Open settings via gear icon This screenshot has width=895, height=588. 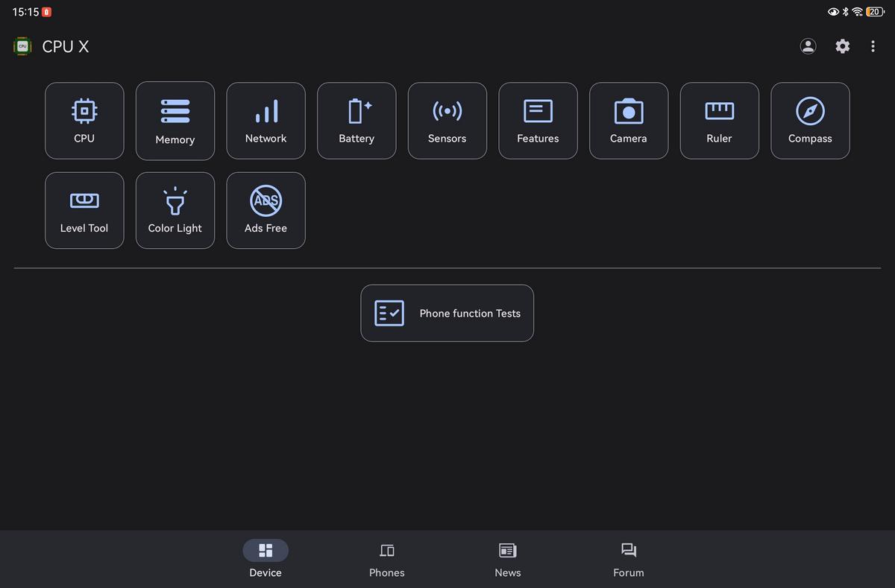[842, 46]
